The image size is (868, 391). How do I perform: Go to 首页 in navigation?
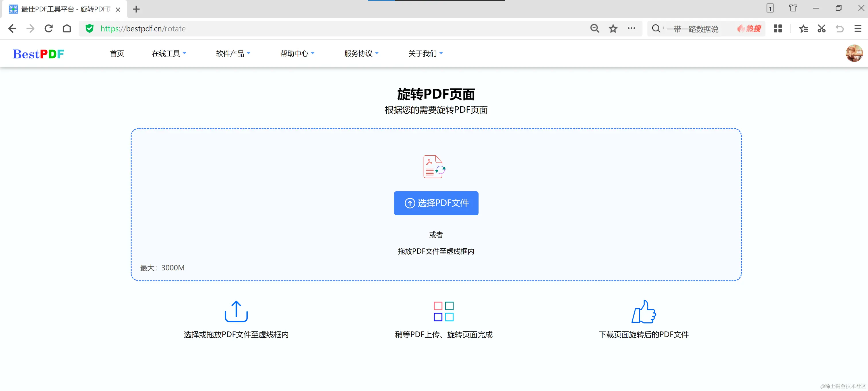pyautogui.click(x=117, y=53)
